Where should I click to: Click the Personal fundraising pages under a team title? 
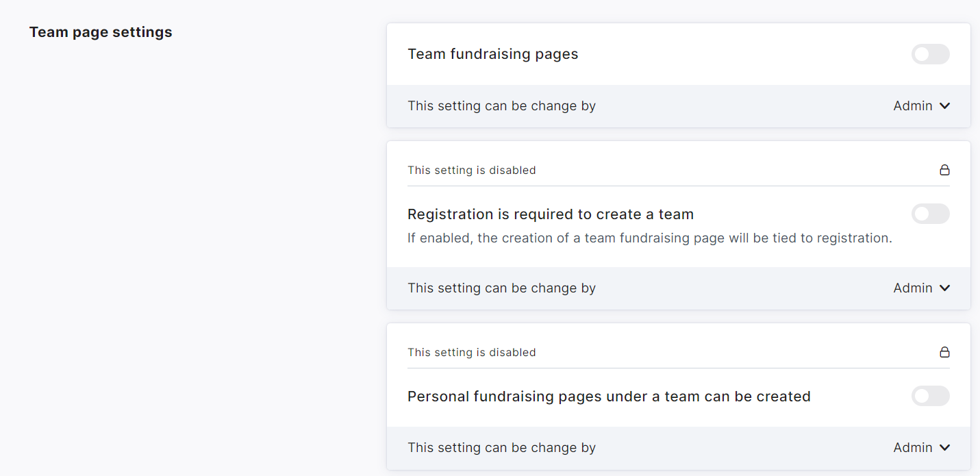[x=609, y=397]
